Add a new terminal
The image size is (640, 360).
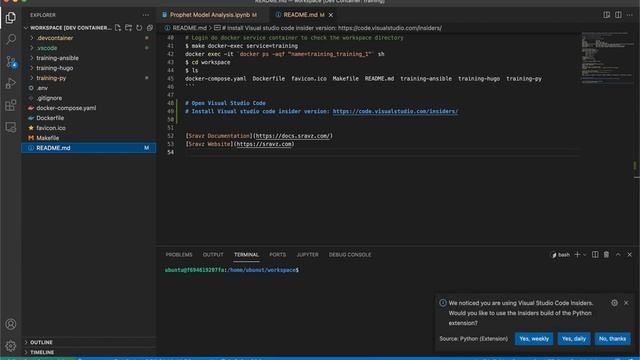click(577, 254)
